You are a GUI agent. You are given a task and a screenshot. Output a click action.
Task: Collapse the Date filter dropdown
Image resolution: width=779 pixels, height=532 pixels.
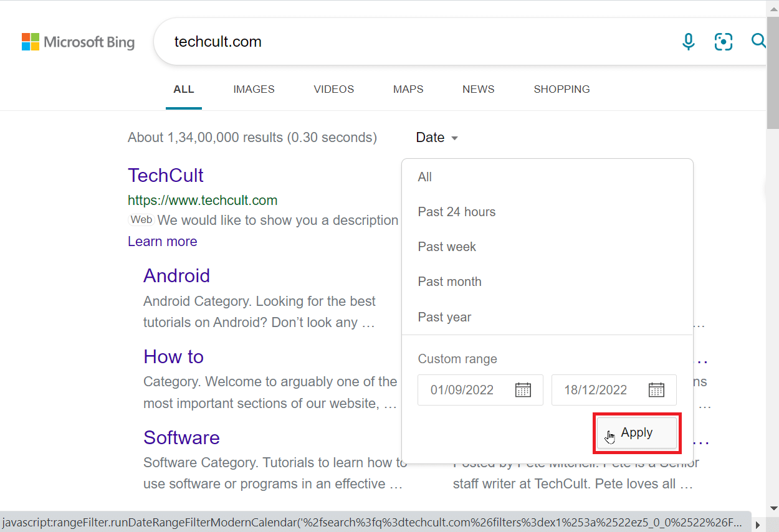pos(437,138)
